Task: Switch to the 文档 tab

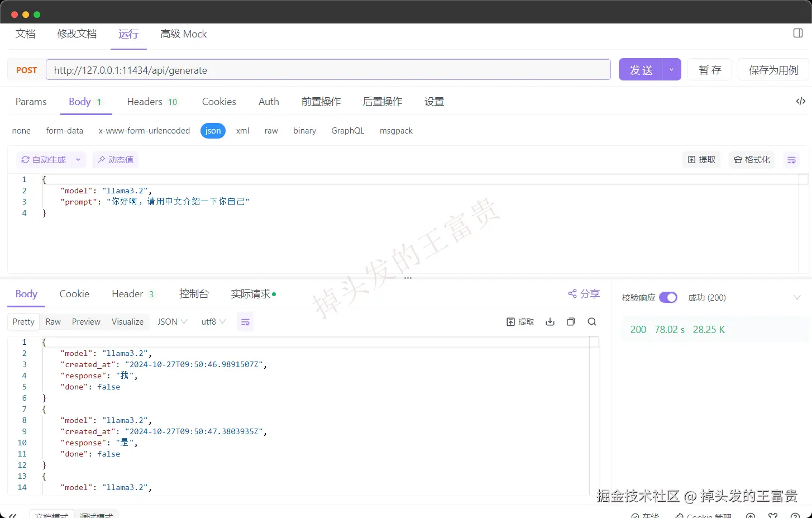Action: point(25,34)
